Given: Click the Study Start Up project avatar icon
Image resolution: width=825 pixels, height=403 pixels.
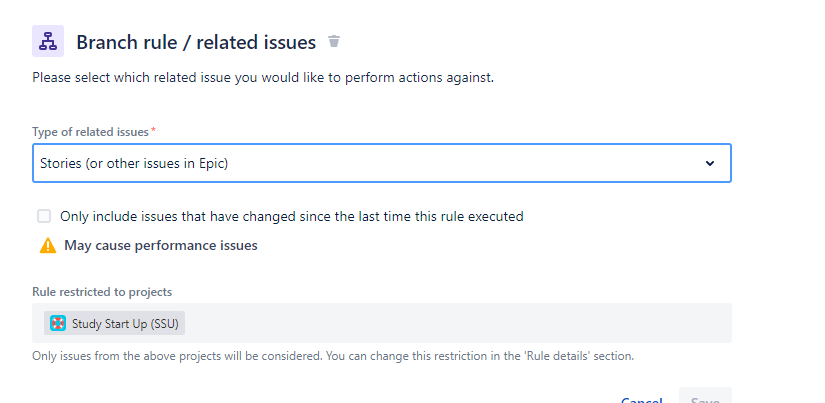Looking at the screenshot, I should (58, 323).
